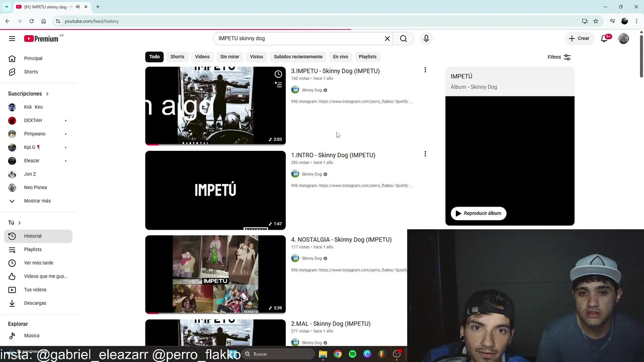Add 3.IMPETU to watch later clock icon
The height and width of the screenshot is (362, 644).
point(278,74)
